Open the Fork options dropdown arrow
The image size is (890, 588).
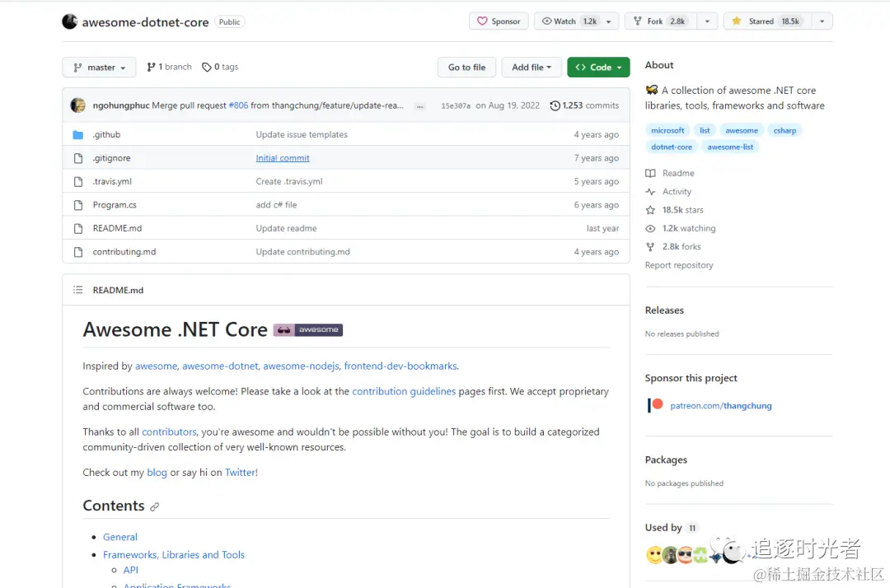click(707, 21)
